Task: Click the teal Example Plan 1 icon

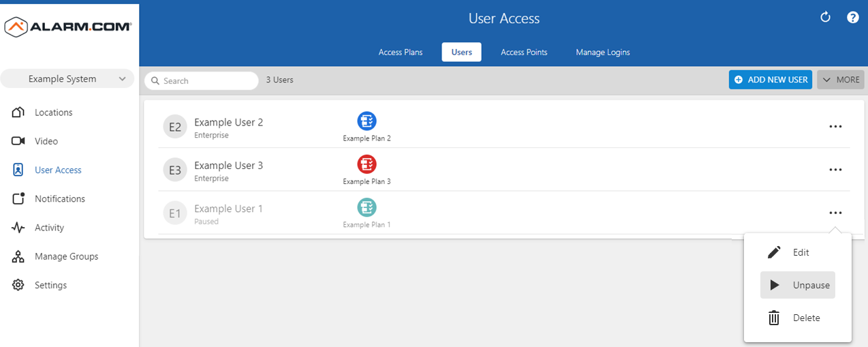Action: click(x=367, y=207)
